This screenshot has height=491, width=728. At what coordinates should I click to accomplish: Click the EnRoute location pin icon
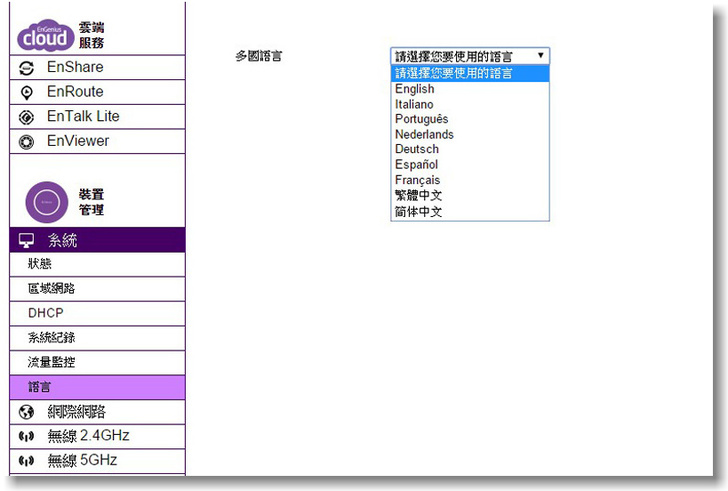pyautogui.click(x=26, y=92)
